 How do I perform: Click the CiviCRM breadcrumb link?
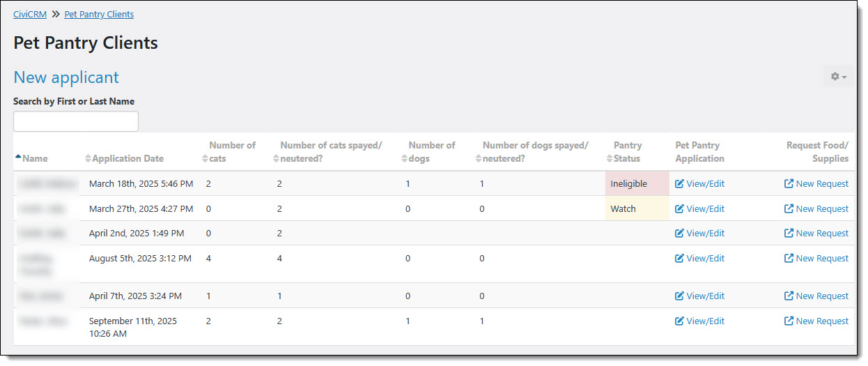(30, 14)
